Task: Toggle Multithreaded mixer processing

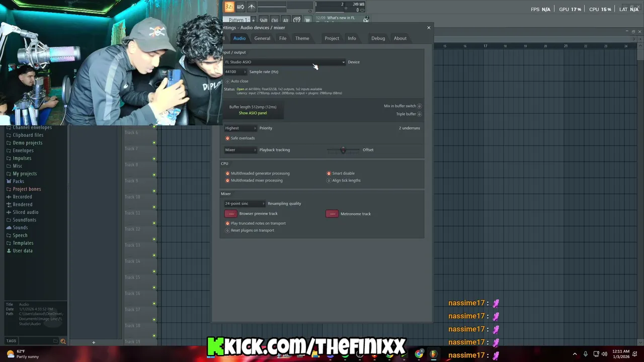Action: (227, 180)
